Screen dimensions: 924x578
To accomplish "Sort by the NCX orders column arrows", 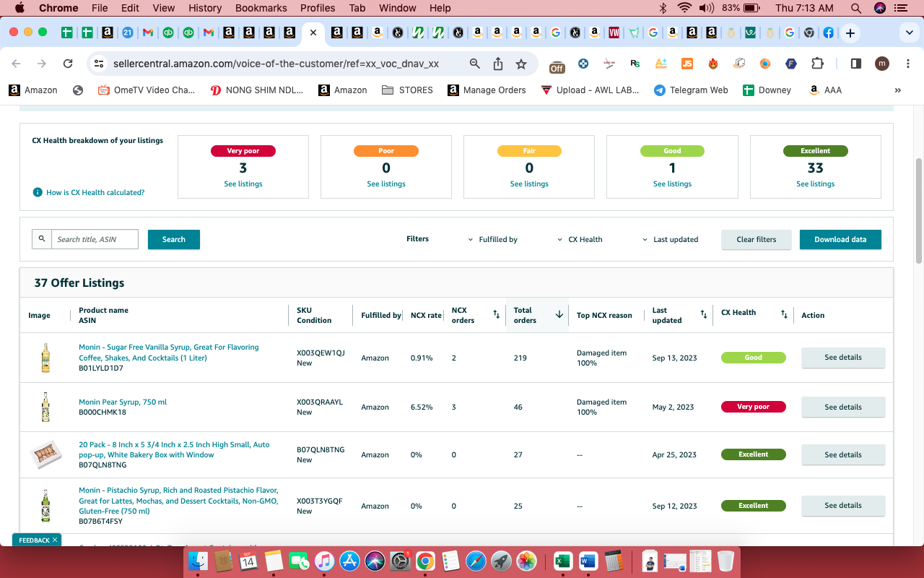I will pyautogui.click(x=496, y=314).
